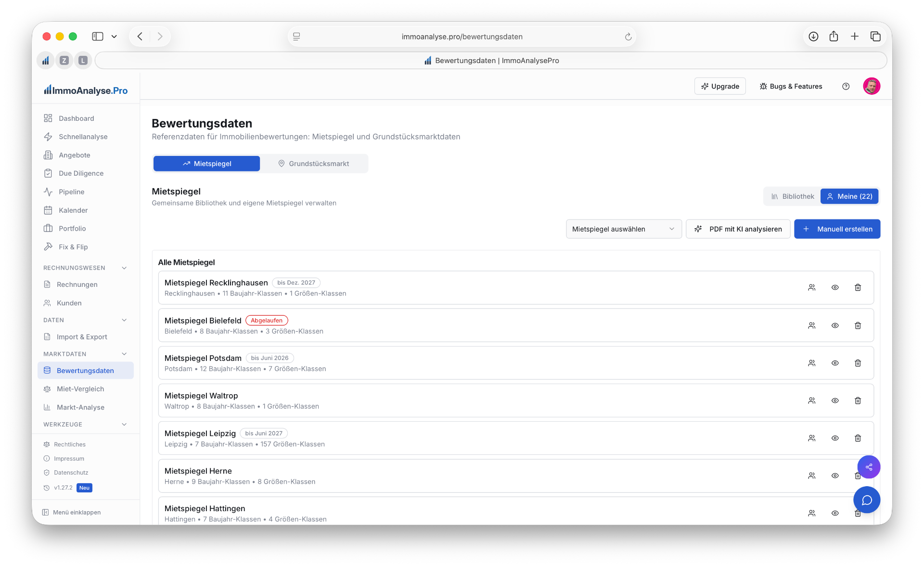Open Safari downloads icon
The height and width of the screenshot is (567, 924).
[x=813, y=37]
